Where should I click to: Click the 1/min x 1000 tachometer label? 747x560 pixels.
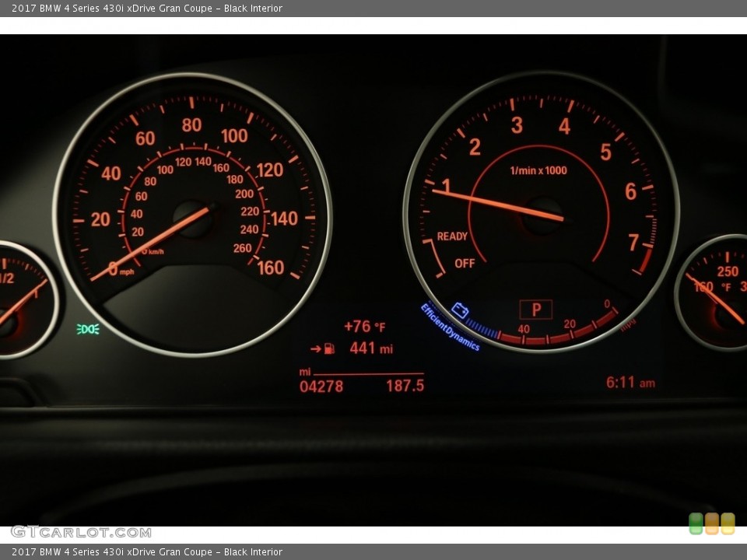(538, 170)
